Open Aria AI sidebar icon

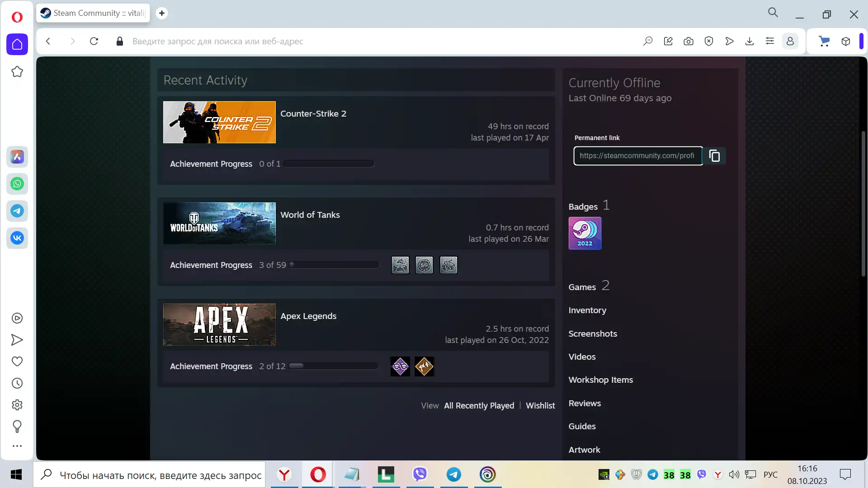click(17, 157)
